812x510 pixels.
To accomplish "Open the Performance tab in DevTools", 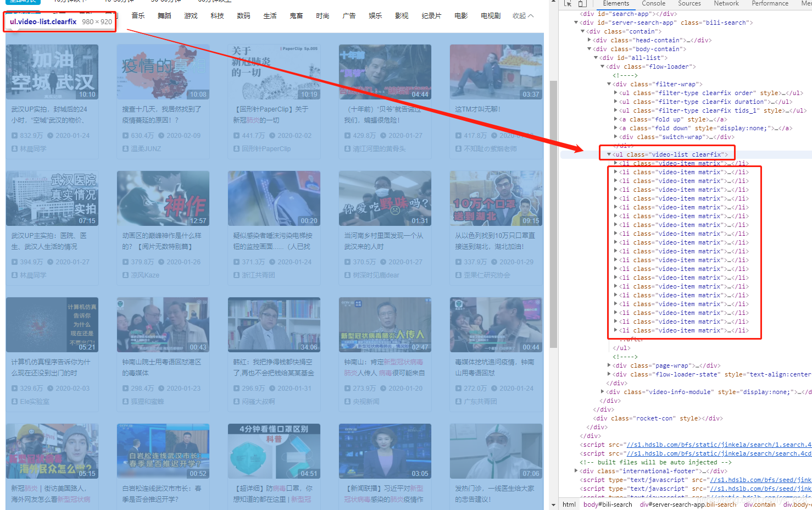I will (x=770, y=3).
